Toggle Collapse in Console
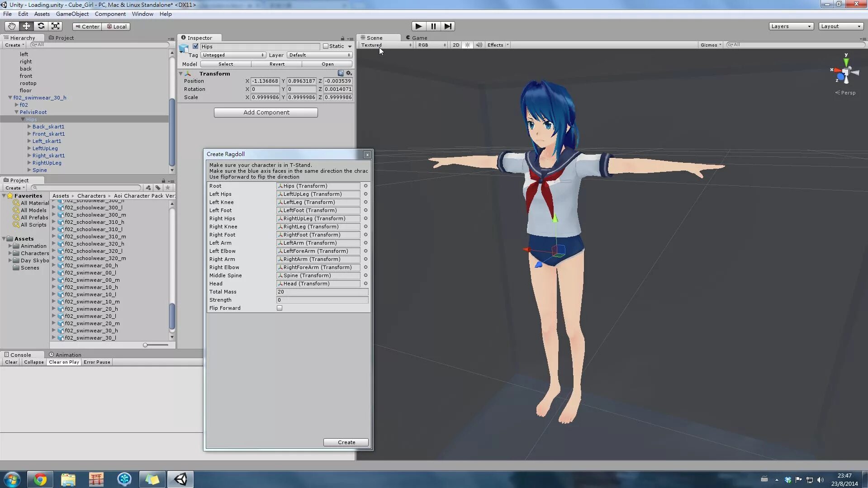868x488 pixels. (x=34, y=362)
